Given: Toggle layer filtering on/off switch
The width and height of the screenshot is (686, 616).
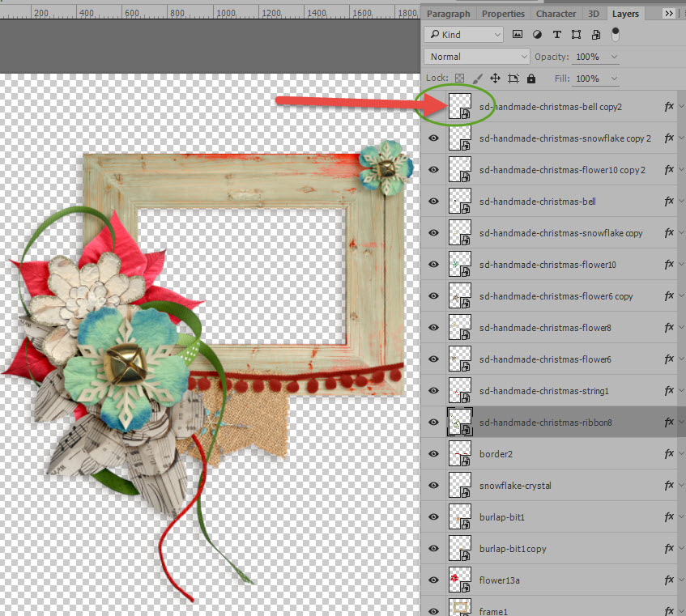Looking at the screenshot, I should click(615, 35).
